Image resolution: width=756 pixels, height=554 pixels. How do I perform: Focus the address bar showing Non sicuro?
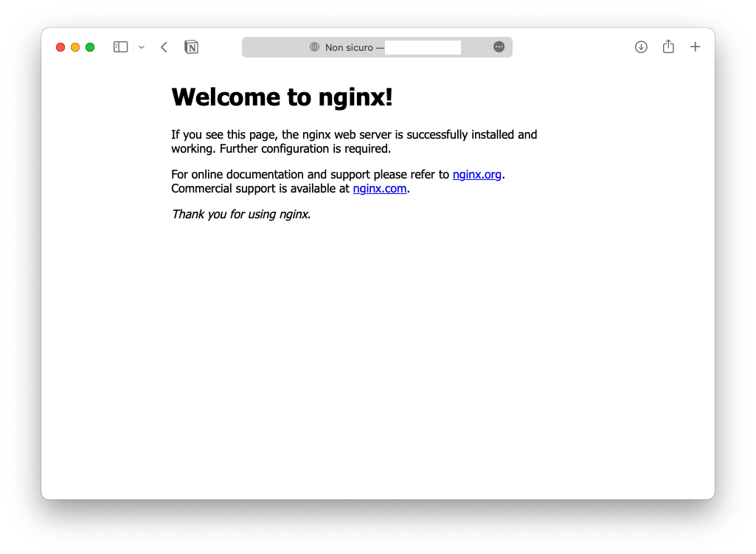click(377, 47)
